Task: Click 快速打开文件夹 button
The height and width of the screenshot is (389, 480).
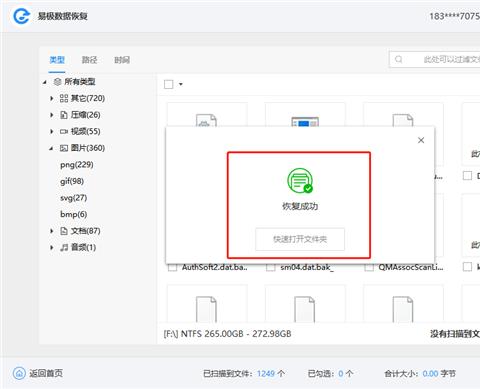Action: [300, 239]
